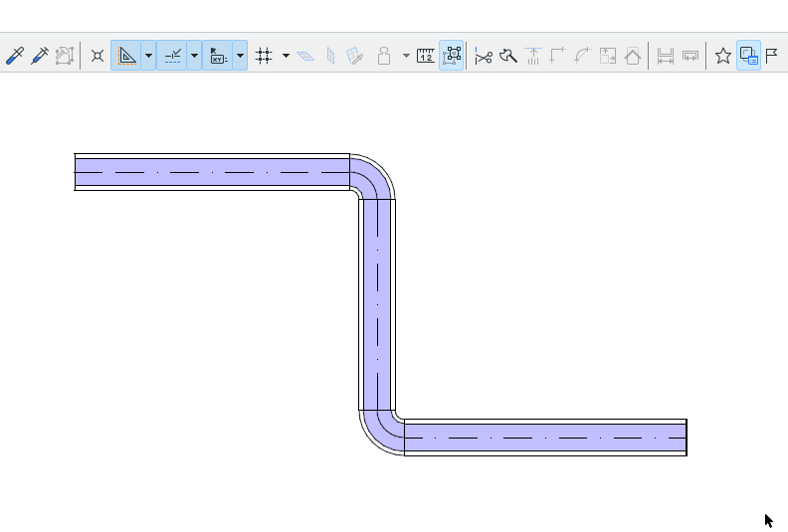
Task: Select the Split axe tool
Action: (x=508, y=56)
